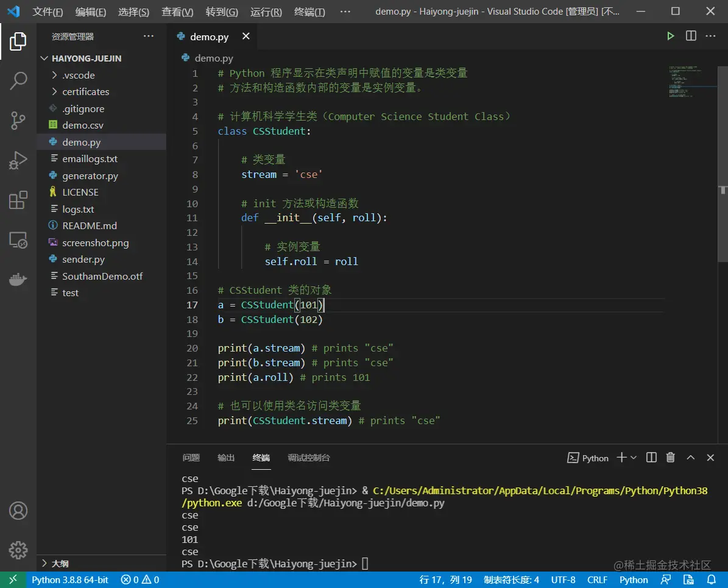
Task: Kill terminal with trash icon
Action: [x=670, y=458]
